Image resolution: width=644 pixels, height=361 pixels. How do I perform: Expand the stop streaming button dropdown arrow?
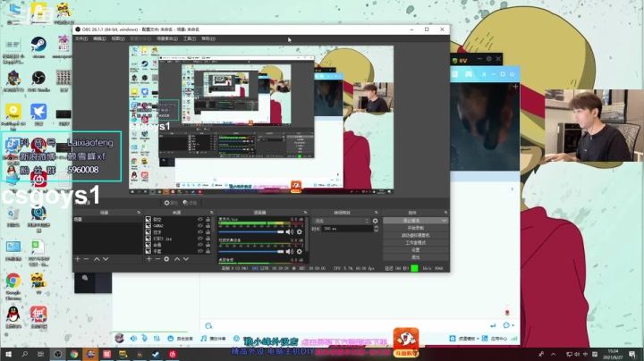(x=444, y=221)
